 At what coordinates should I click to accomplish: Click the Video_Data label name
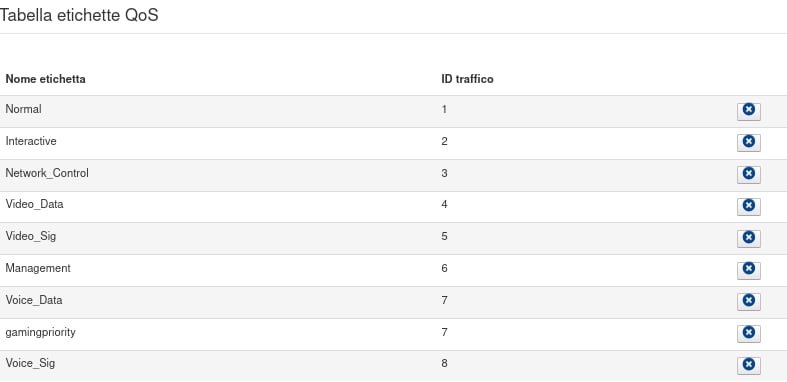(34, 205)
